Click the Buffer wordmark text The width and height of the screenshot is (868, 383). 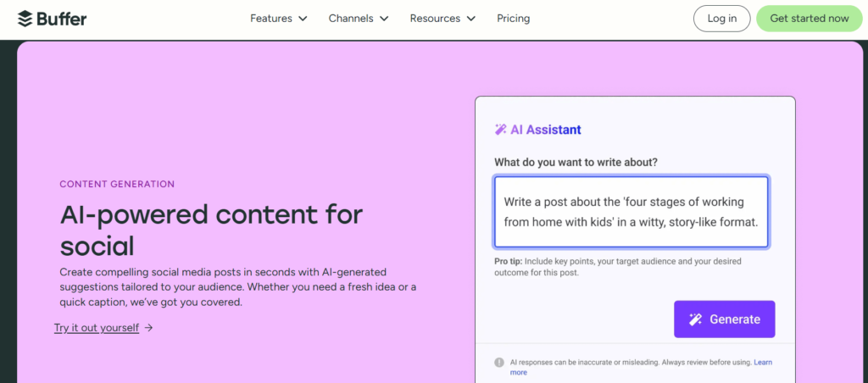(61, 19)
